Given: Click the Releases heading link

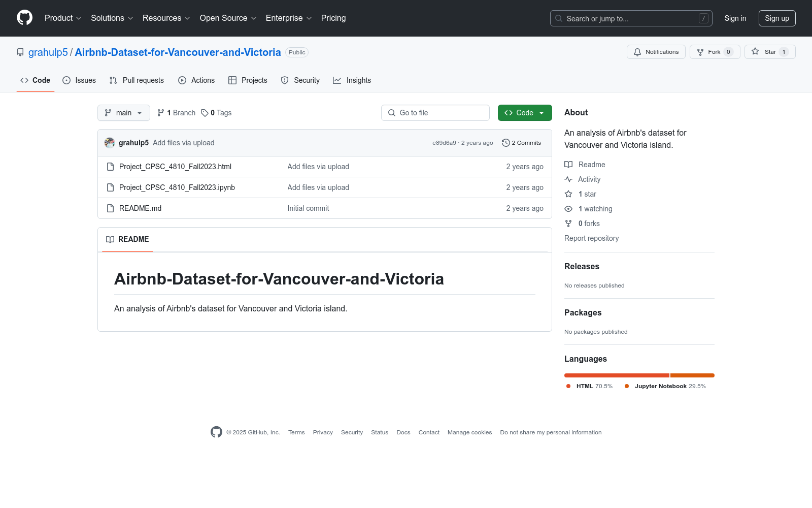Looking at the screenshot, I should pos(582,266).
